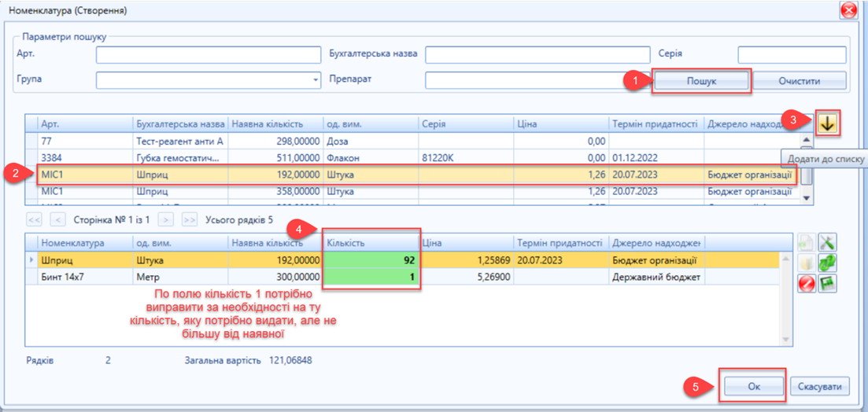The image size is (868, 412).
Task: Click the greyed-out add document icon
Action: tap(806, 241)
